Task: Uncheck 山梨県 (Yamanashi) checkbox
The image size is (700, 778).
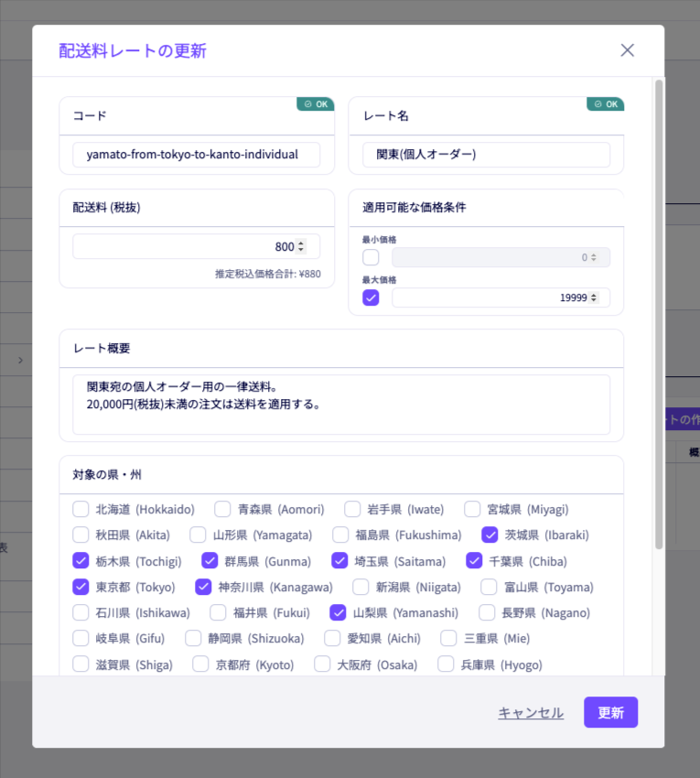Action: (338, 612)
